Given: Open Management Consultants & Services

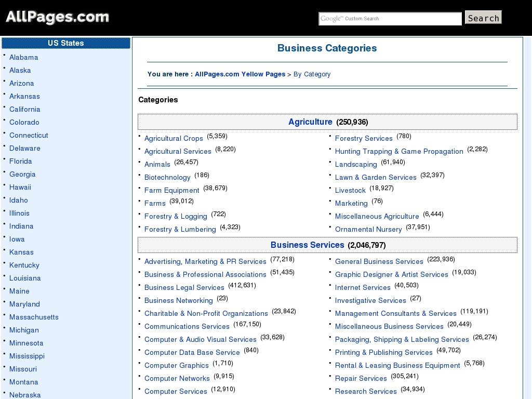Looking at the screenshot, I should [x=395, y=313].
